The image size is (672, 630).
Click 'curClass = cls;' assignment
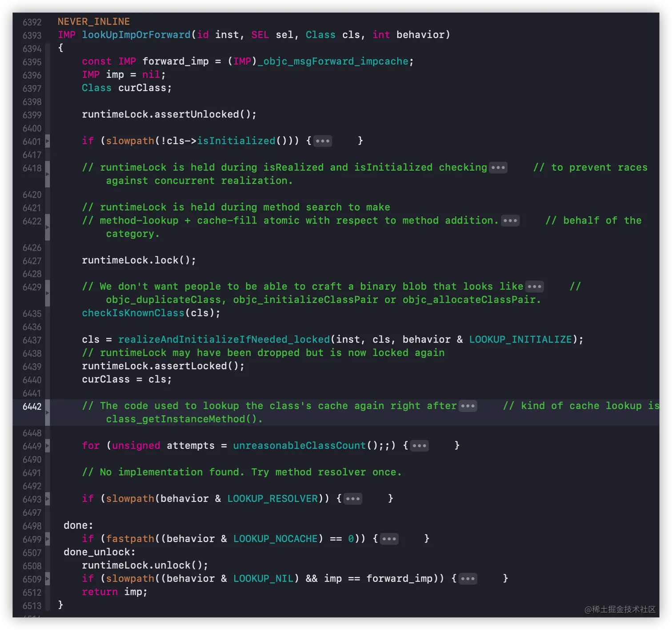pyautogui.click(x=127, y=380)
